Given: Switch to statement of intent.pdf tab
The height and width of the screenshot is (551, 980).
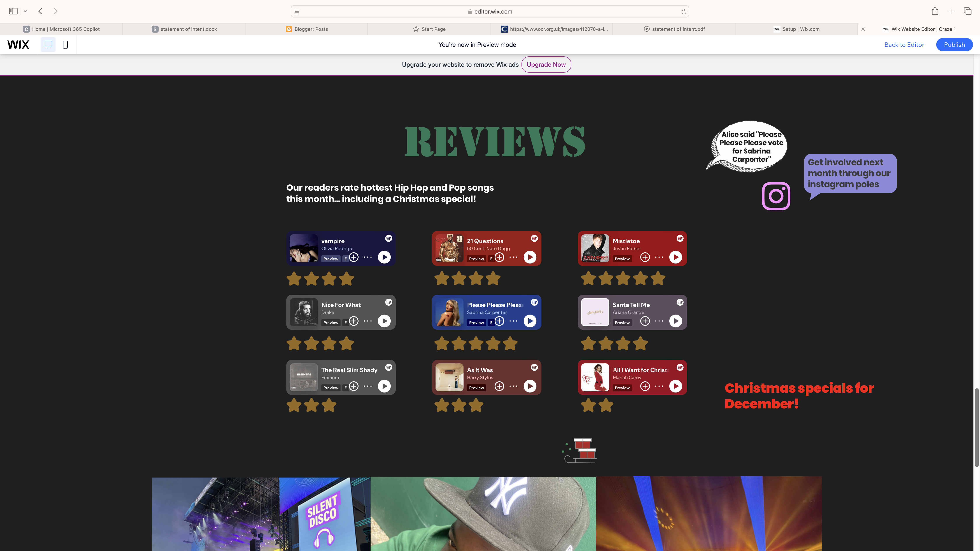Looking at the screenshot, I should click(674, 29).
